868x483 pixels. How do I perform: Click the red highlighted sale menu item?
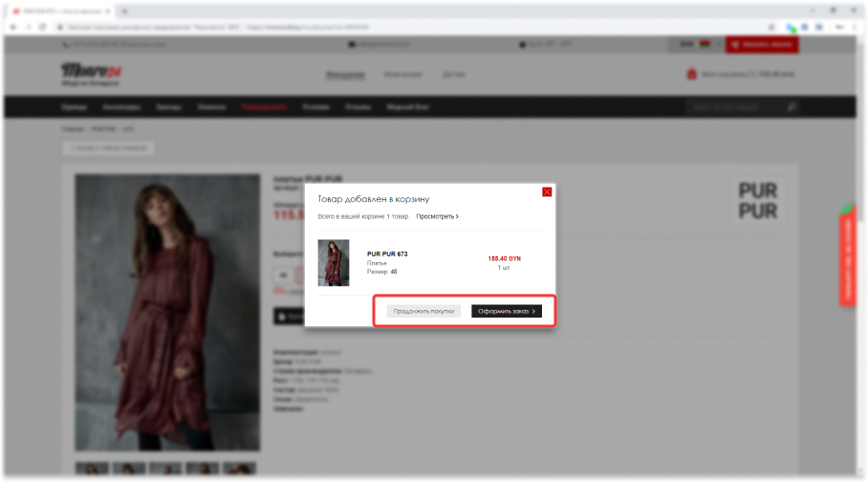[264, 107]
